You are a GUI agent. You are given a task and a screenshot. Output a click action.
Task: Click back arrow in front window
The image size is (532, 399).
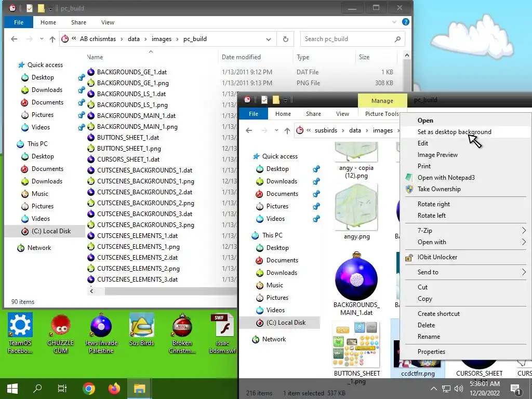tap(249, 130)
